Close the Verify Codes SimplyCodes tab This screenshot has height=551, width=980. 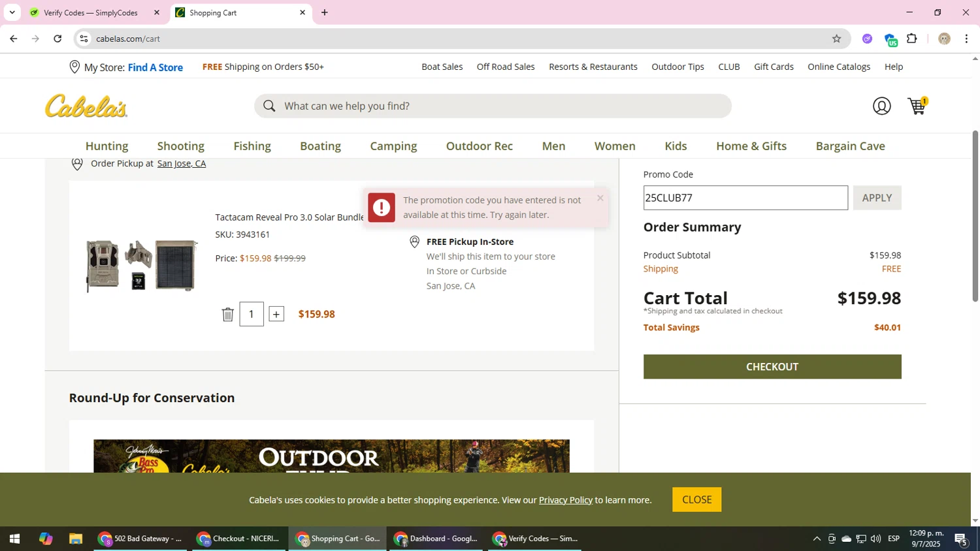157,12
